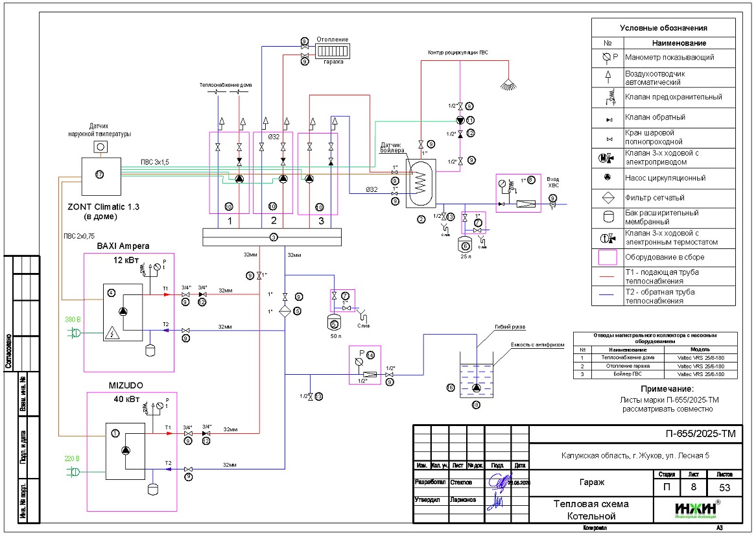Click the circulation pump symbol in legend
The image size is (756, 535).
(608, 178)
